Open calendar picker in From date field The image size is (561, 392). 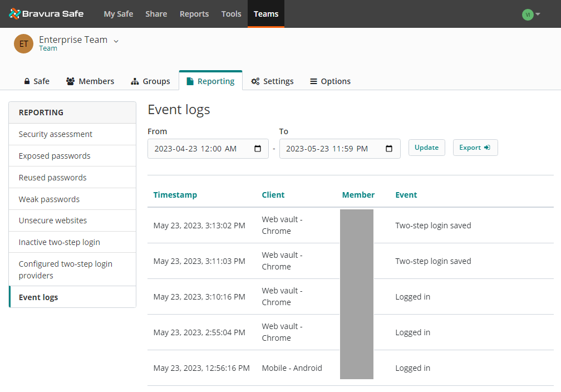tap(258, 149)
